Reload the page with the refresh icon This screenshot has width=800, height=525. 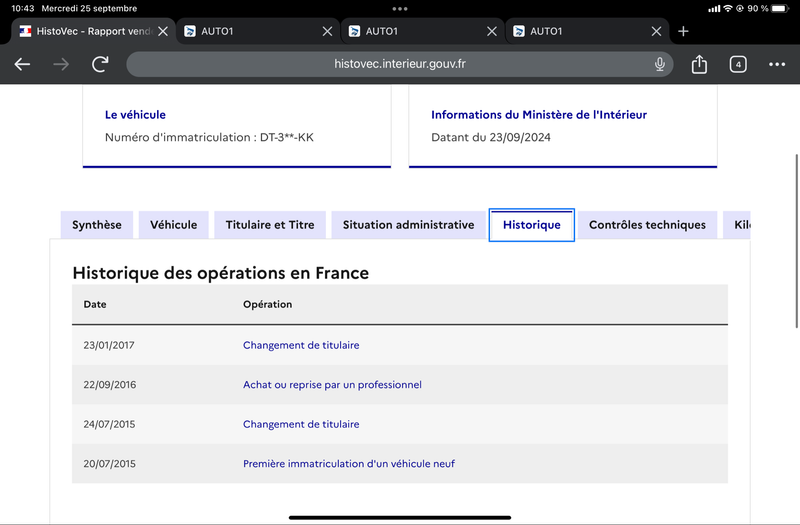[x=100, y=64]
